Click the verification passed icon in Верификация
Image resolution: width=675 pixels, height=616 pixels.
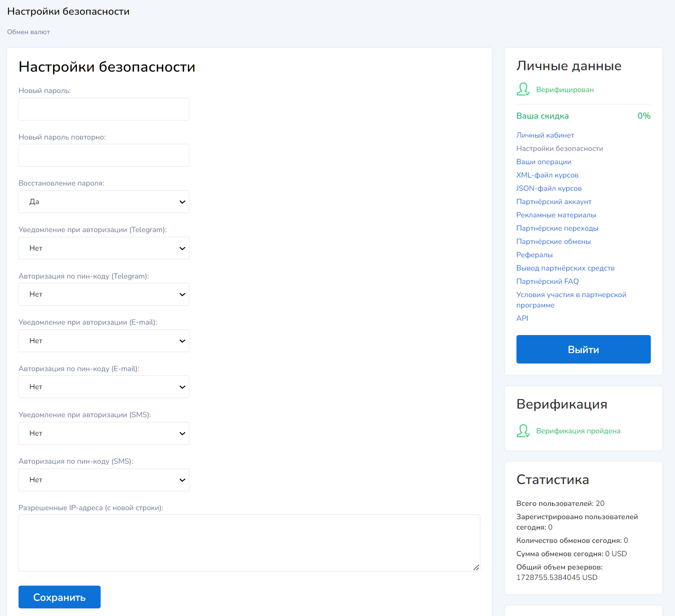523,430
